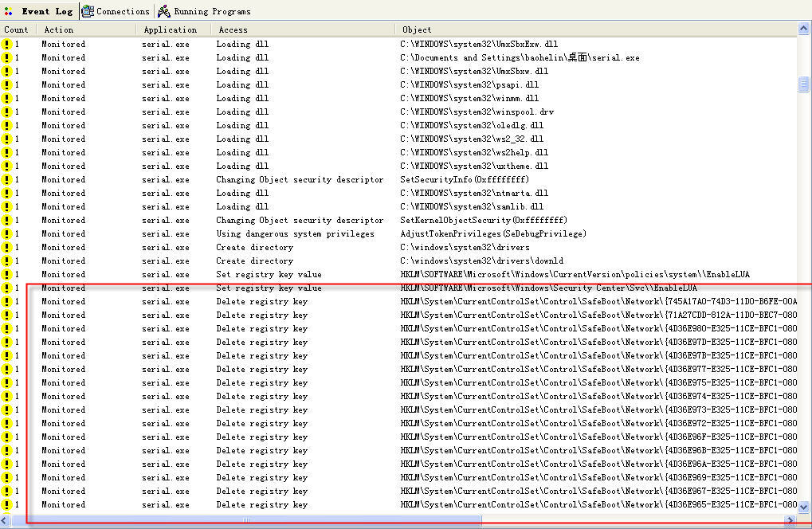Select SafeBoot key ending 4D36E974
This screenshot has width=812, height=529.
click(x=598, y=396)
